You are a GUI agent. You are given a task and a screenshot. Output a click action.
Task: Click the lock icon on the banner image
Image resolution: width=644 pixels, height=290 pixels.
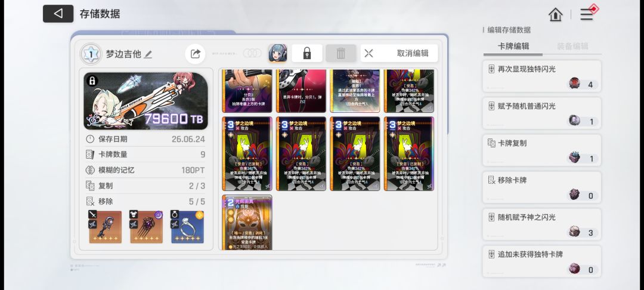(x=92, y=81)
